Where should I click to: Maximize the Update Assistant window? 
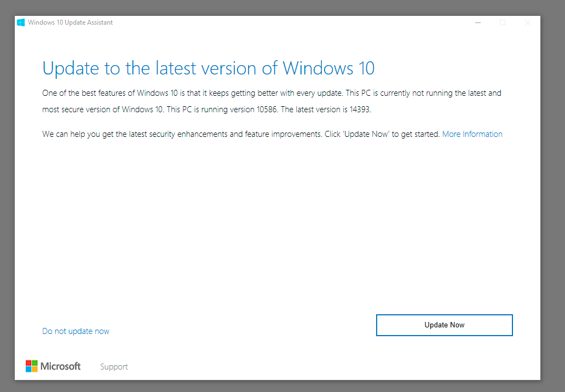tap(503, 22)
